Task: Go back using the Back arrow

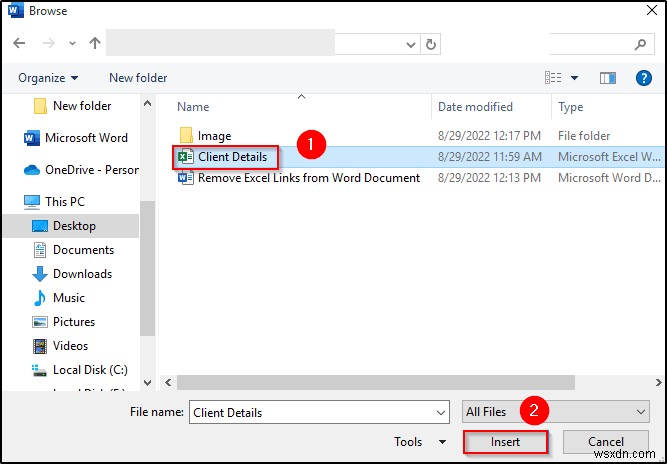Action: point(19,43)
